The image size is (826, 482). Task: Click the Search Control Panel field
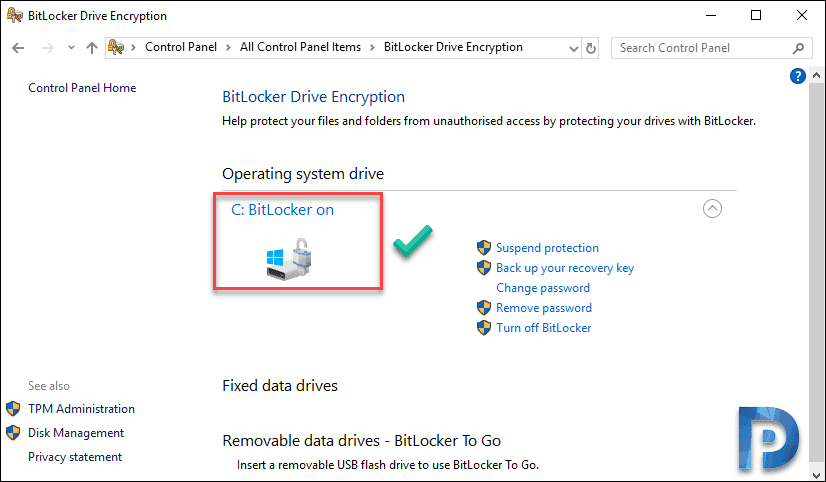point(704,48)
